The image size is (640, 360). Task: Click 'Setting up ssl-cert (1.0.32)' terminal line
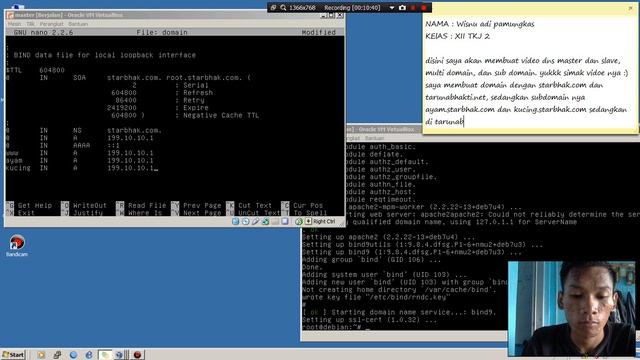pyautogui.click(x=369, y=320)
